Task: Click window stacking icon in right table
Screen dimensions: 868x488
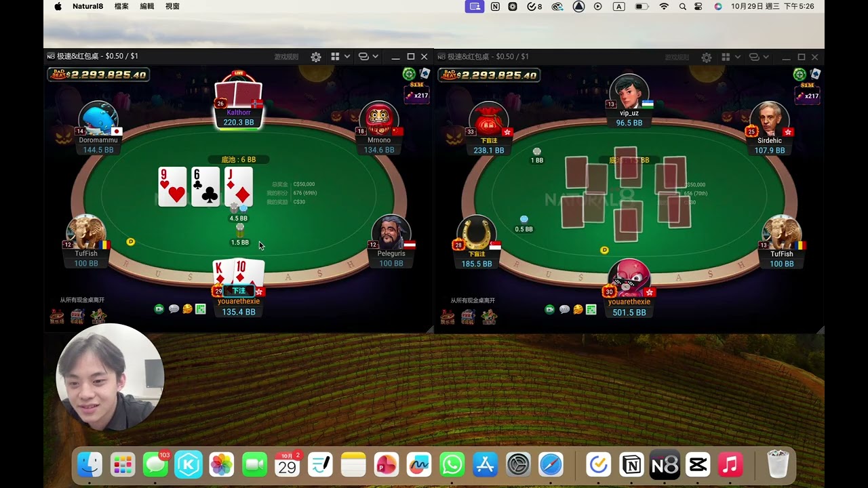Action: (x=754, y=58)
